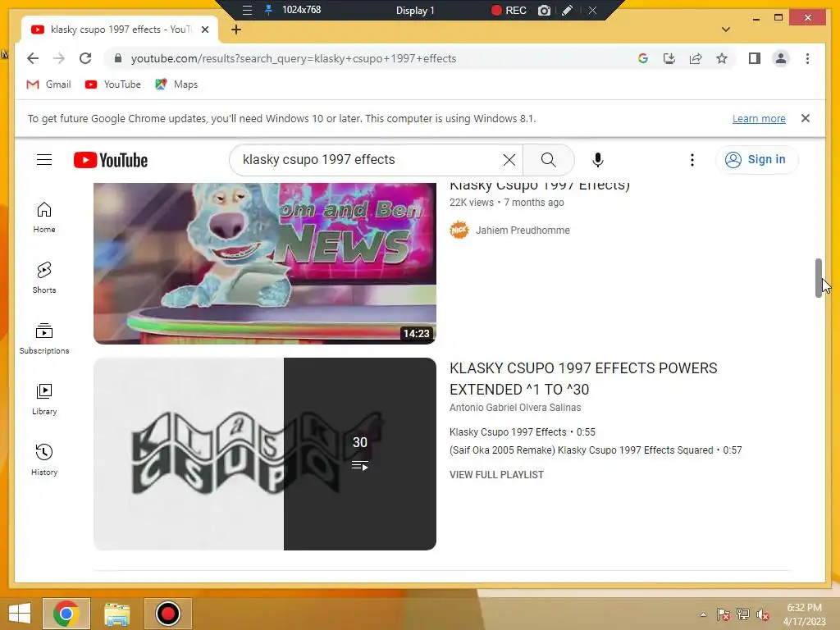Open Subscriptions in the sidebar
The image size is (840, 630).
[x=44, y=339]
